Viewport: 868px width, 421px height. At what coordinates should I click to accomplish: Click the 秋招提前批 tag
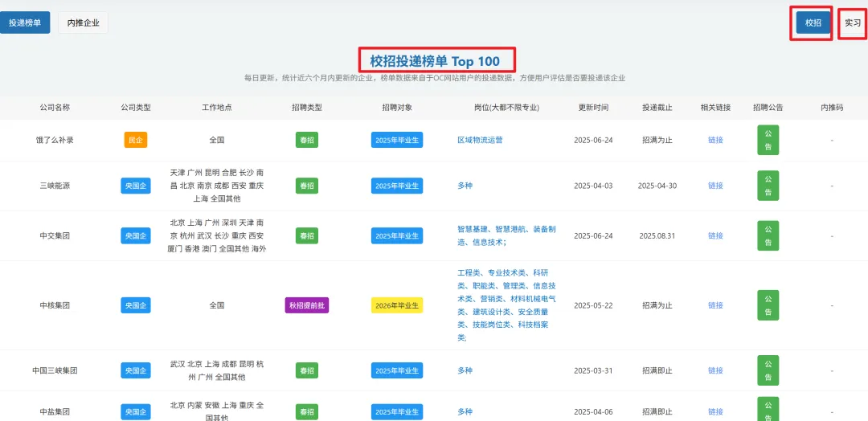pyautogui.click(x=307, y=305)
